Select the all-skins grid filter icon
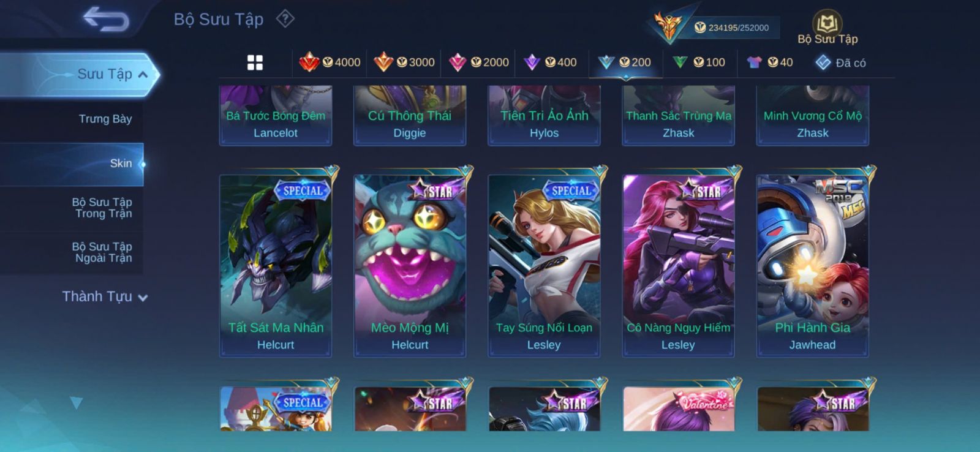The image size is (980, 452). point(255,62)
